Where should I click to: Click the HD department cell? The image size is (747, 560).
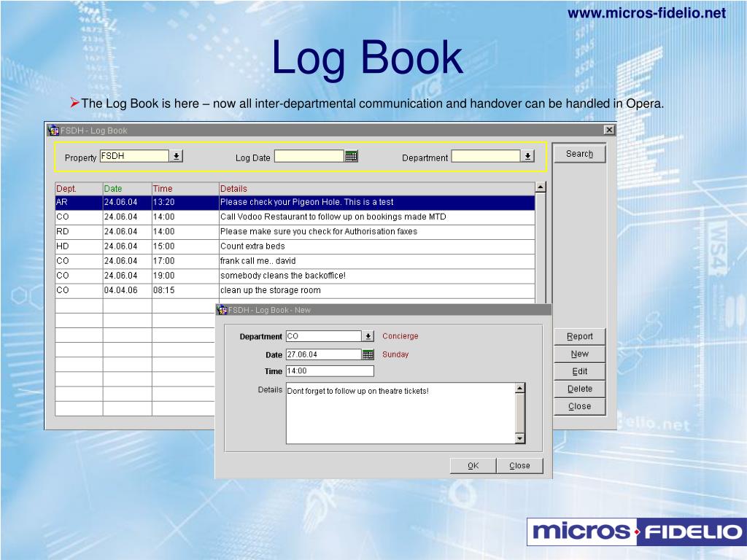(79, 246)
